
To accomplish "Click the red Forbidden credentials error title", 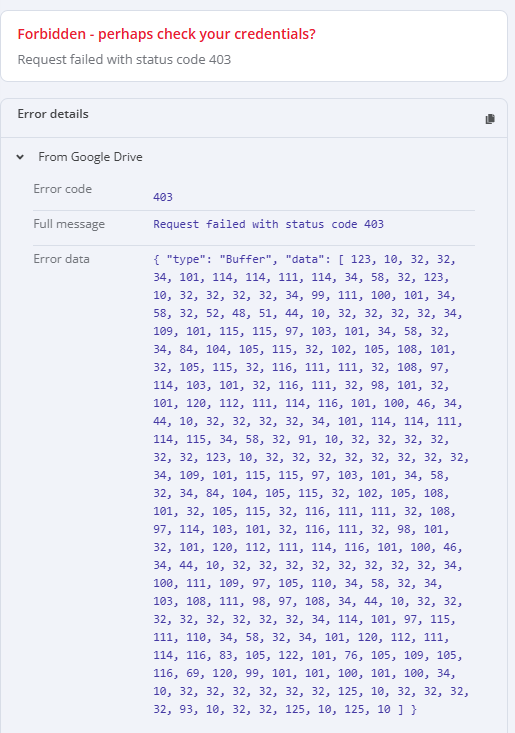I will click(x=166, y=34).
